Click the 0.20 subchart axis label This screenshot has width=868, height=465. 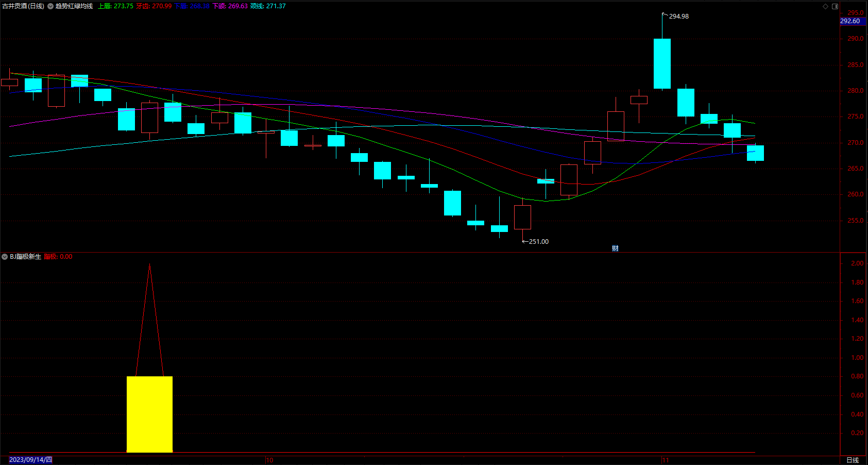(x=857, y=433)
